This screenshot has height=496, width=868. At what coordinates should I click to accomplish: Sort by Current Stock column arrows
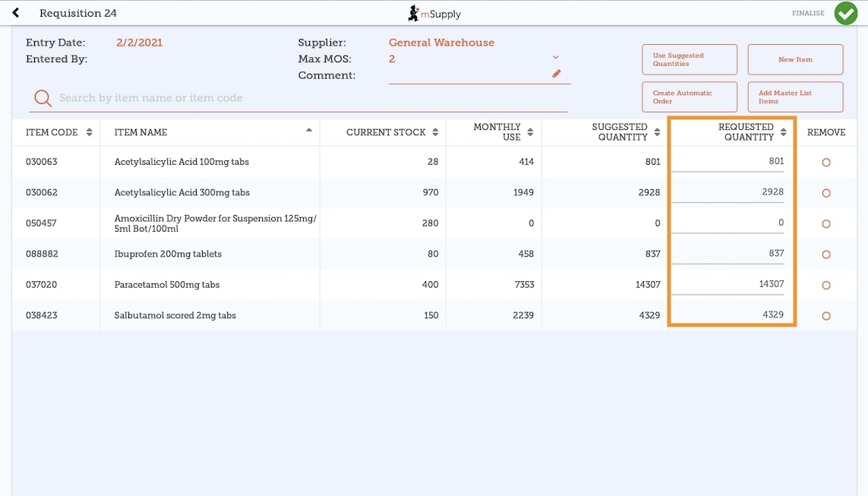point(435,132)
